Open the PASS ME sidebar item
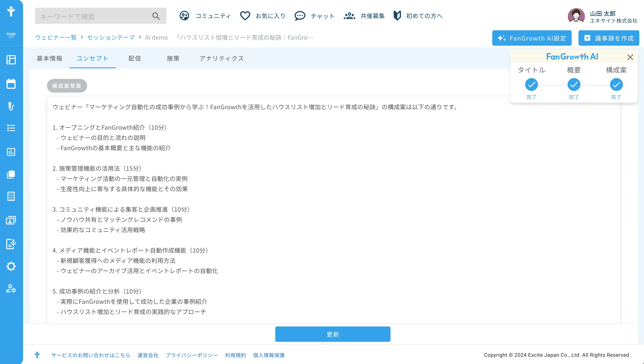The height and width of the screenshot is (364, 644). pos(11,35)
